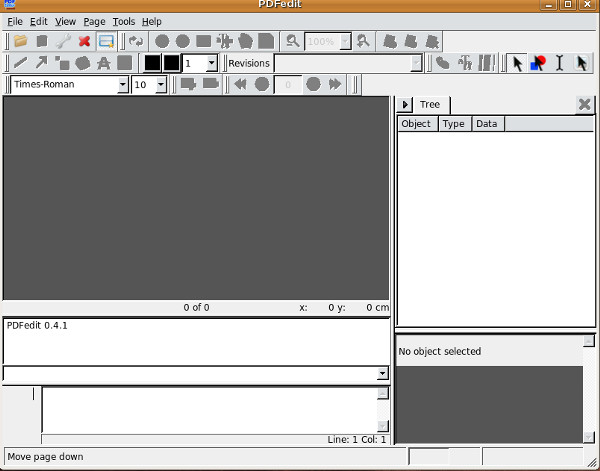
Task: Minimize the PDFedit window
Action: (549, 4)
